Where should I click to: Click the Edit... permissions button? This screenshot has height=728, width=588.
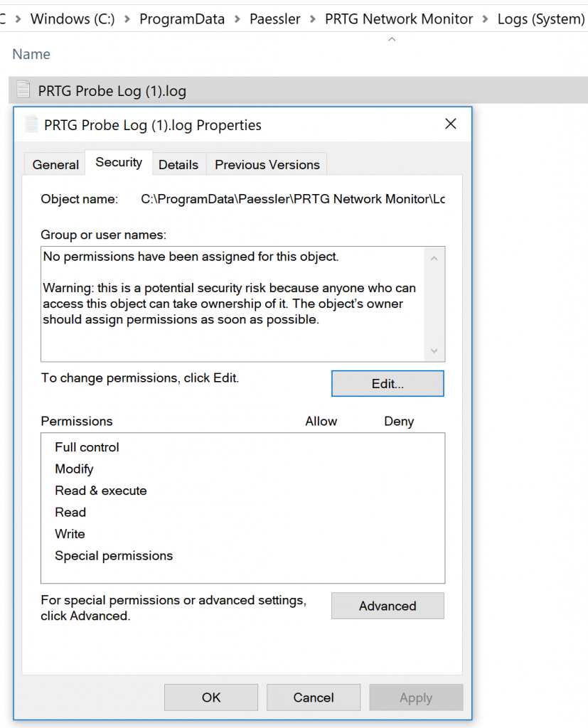point(387,383)
